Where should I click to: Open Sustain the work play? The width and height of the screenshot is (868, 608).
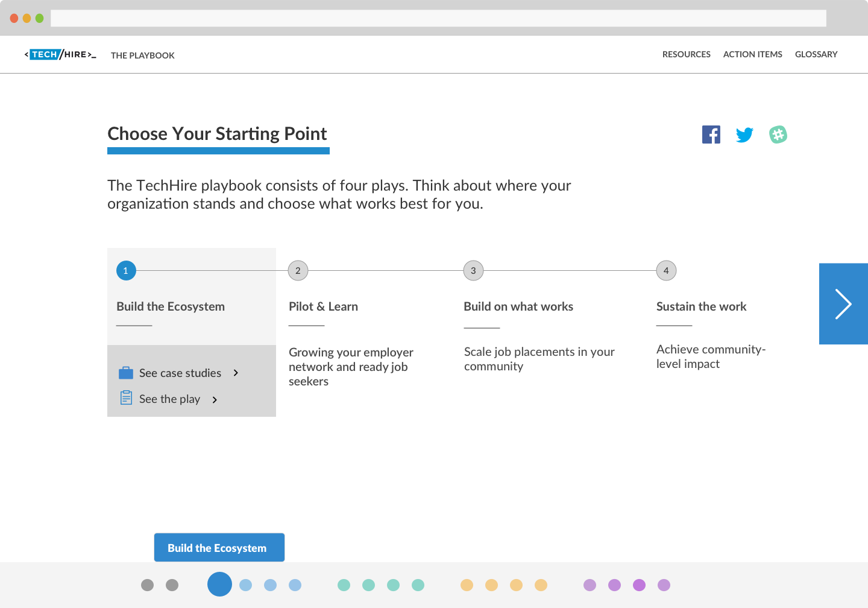click(x=701, y=306)
